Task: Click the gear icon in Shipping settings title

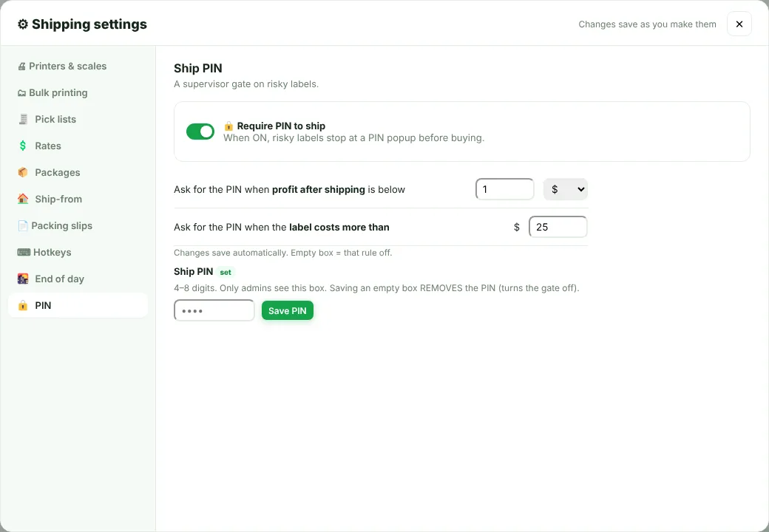Action: pyautogui.click(x=23, y=24)
